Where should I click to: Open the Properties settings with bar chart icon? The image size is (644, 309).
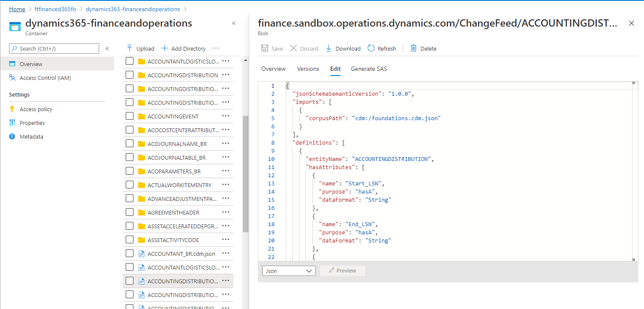click(x=32, y=122)
